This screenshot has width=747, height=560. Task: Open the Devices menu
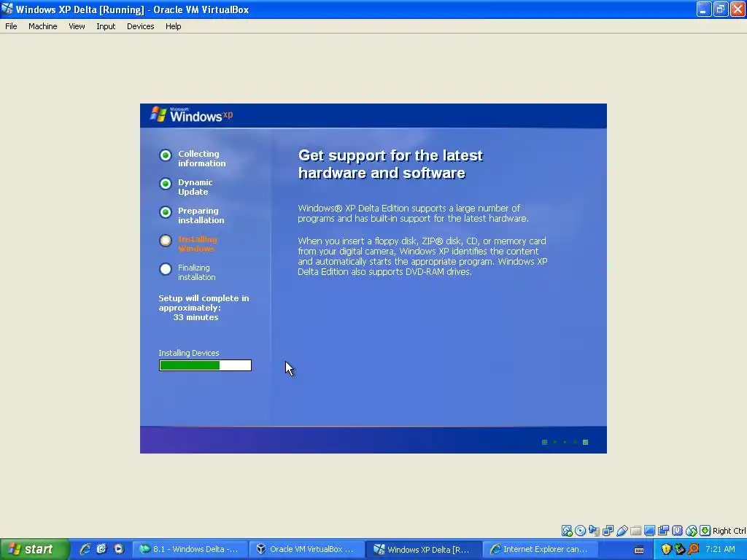141,26
